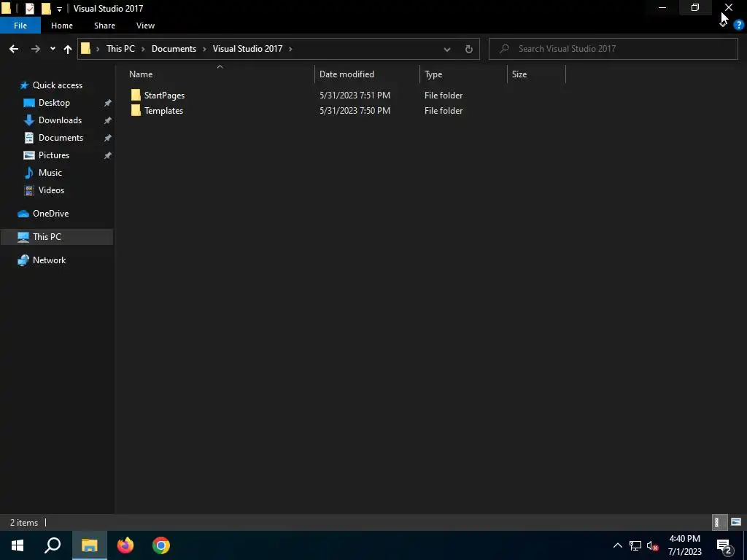Screen dimensions: 747x560
Task: Click the pin icon next to Pictures
Action: (x=108, y=155)
